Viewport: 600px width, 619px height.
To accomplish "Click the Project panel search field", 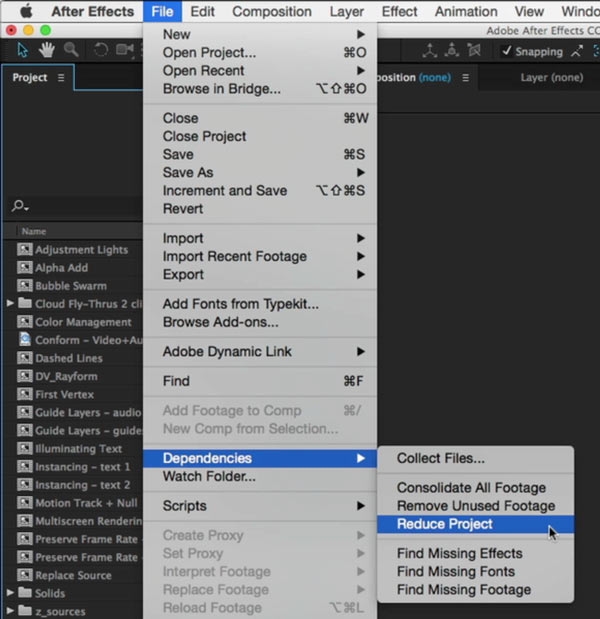I will (75, 206).
